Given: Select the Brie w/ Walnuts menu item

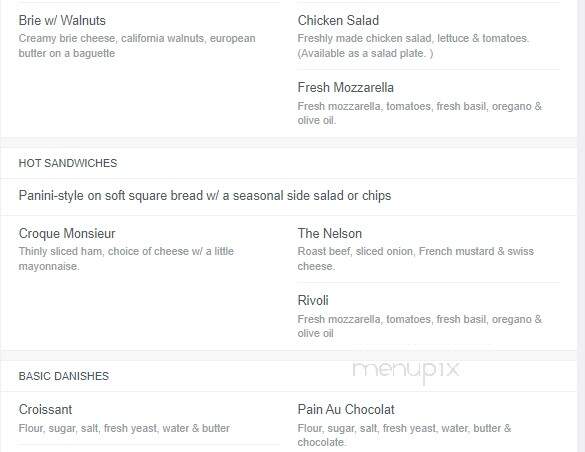Looking at the screenshot, I should point(62,21).
